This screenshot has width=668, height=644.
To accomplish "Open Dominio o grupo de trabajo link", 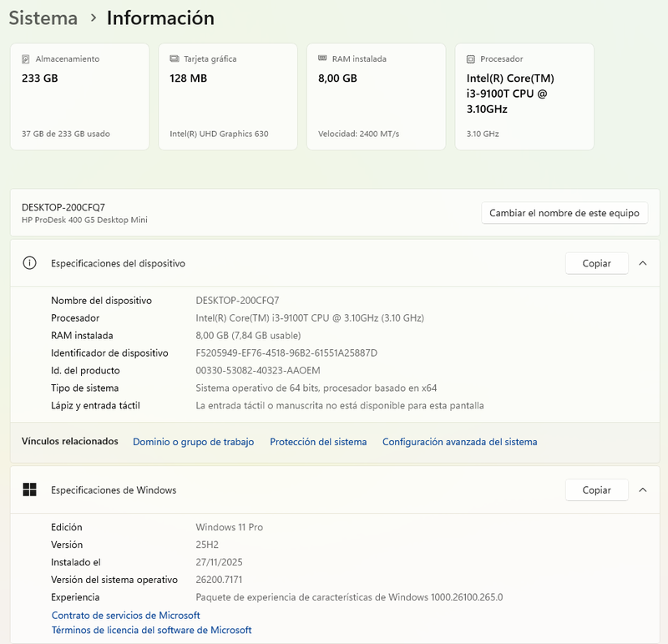I will coord(194,442).
